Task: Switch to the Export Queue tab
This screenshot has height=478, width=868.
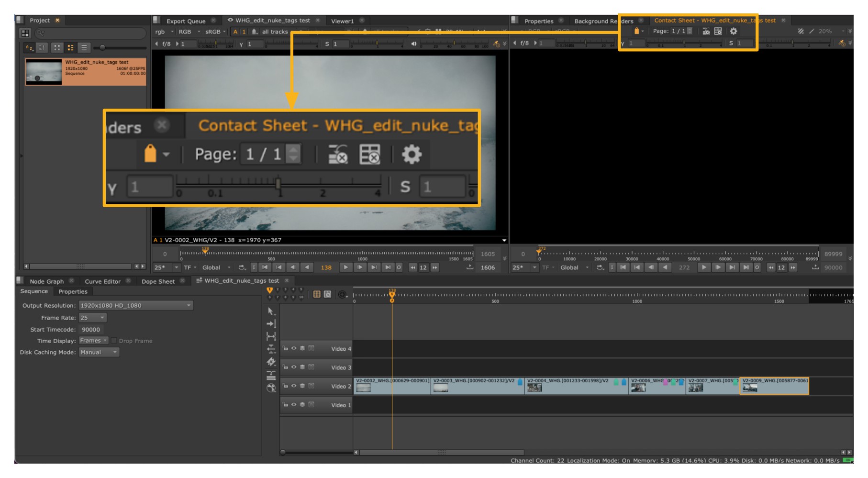Action: click(x=186, y=21)
